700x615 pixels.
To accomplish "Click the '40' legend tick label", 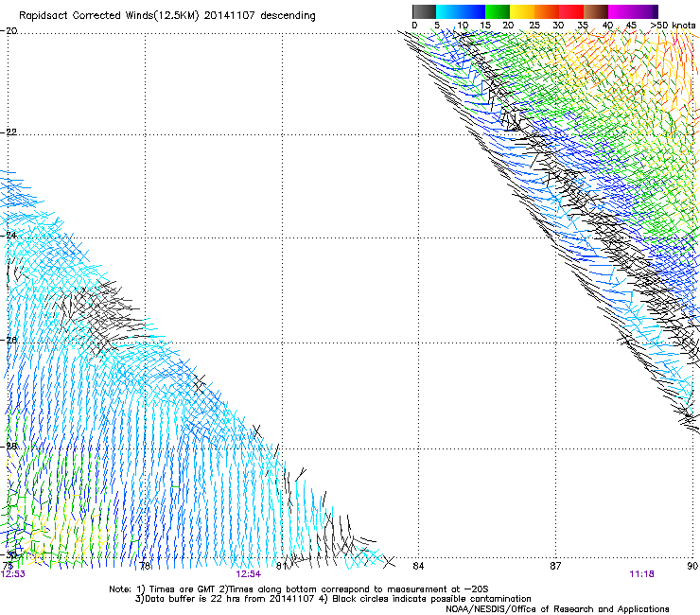I will [607, 26].
